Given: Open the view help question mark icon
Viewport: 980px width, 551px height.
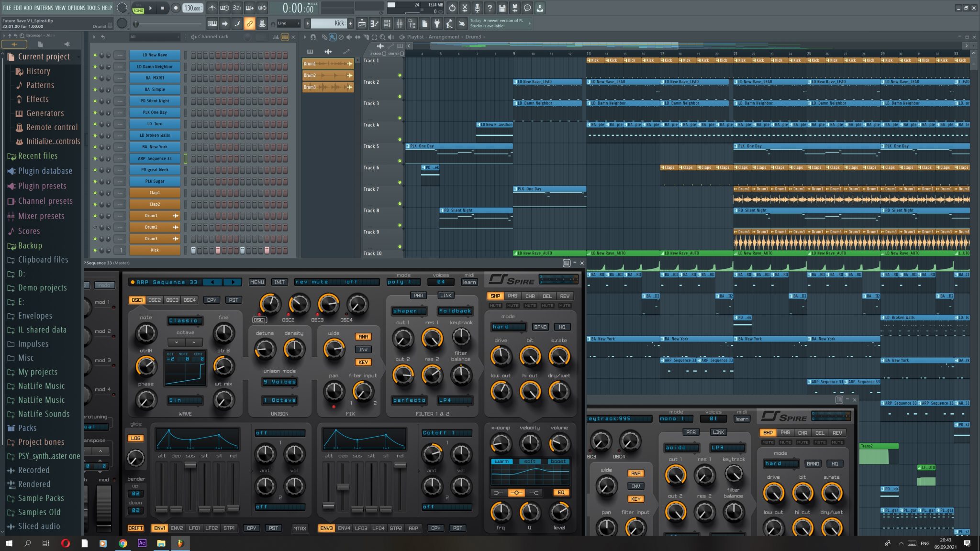Looking at the screenshot, I should (x=490, y=8).
